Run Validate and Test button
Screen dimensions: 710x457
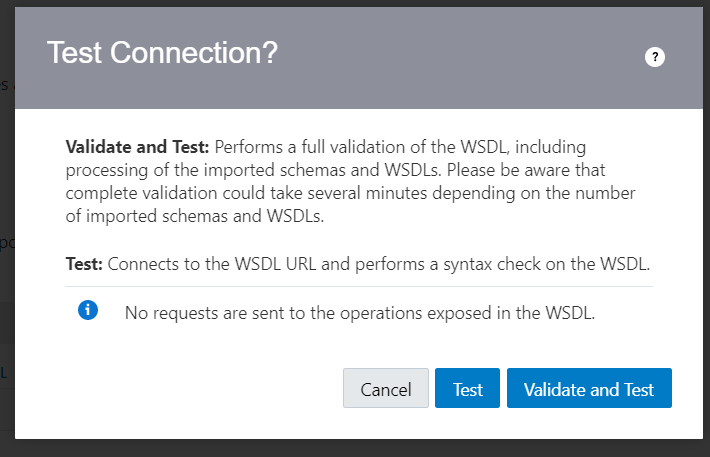point(588,389)
